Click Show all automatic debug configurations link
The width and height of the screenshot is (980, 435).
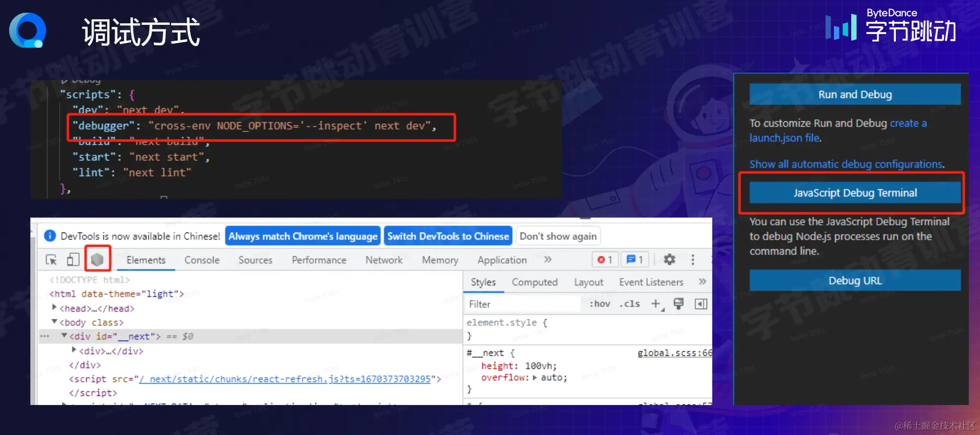(847, 164)
